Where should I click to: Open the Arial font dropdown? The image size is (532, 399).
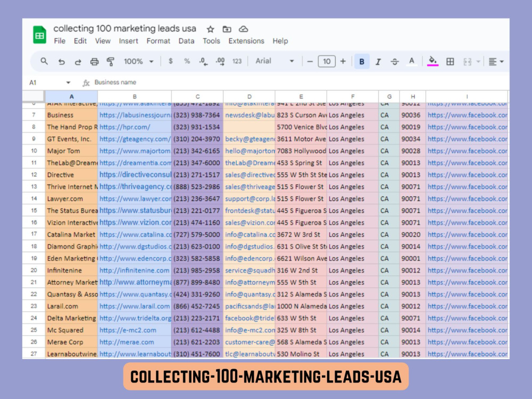[275, 61]
